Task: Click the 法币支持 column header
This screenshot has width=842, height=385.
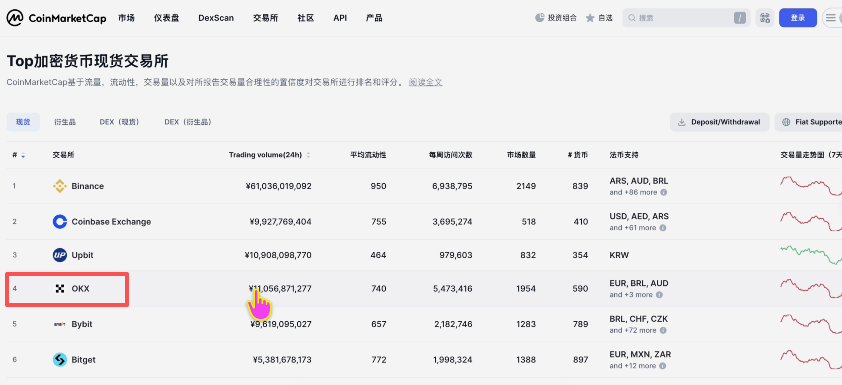Action: click(624, 155)
